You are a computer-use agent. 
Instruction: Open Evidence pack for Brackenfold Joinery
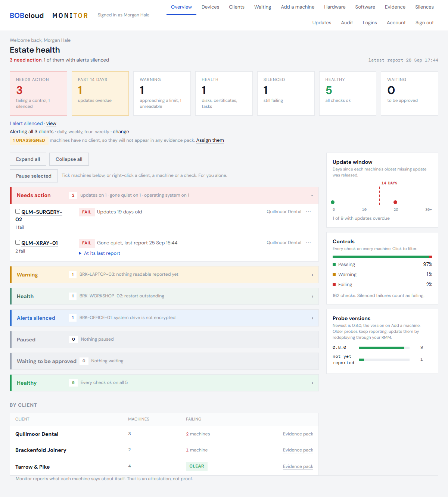pos(298,450)
